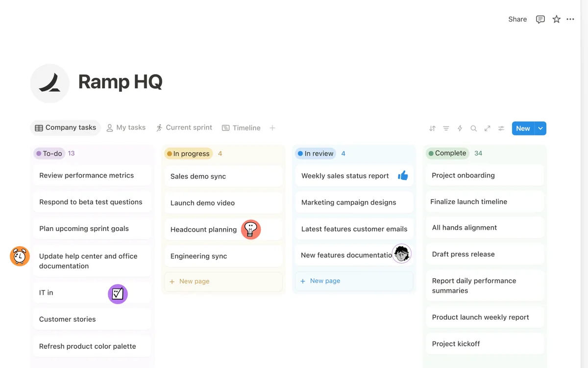Open the IT in card
Image resolution: width=588 pixels, height=368 pixels.
click(92, 292)
